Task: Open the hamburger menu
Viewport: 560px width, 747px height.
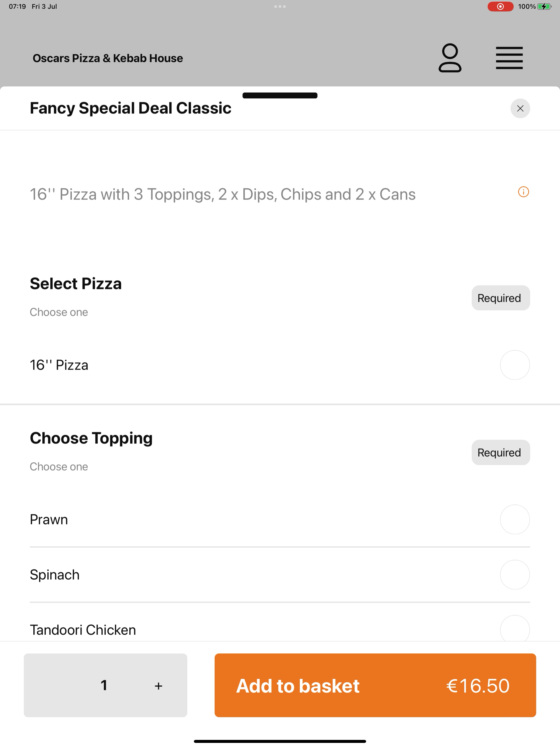Action: click(x=509, y=58)
